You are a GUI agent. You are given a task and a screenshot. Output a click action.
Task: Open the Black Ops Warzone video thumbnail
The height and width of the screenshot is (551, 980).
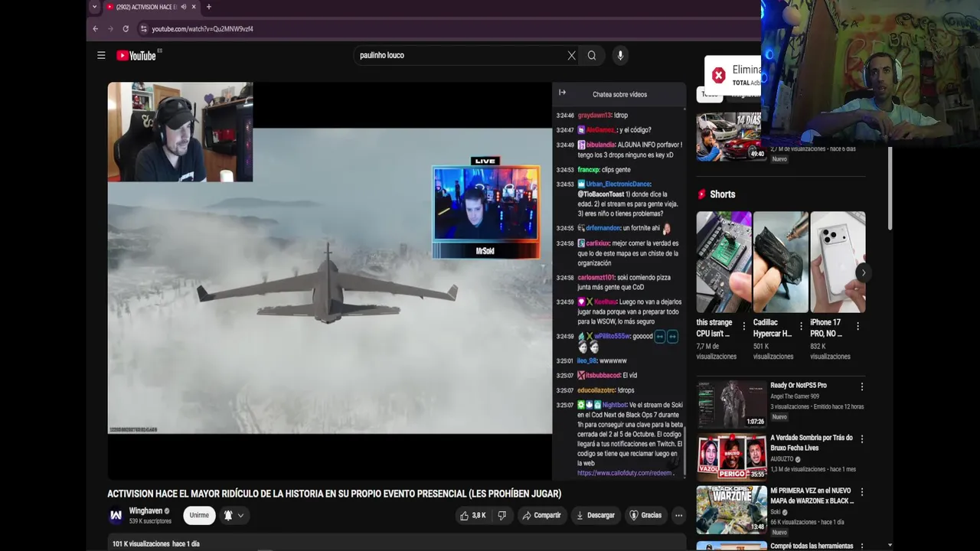click(x=731, y=510)
